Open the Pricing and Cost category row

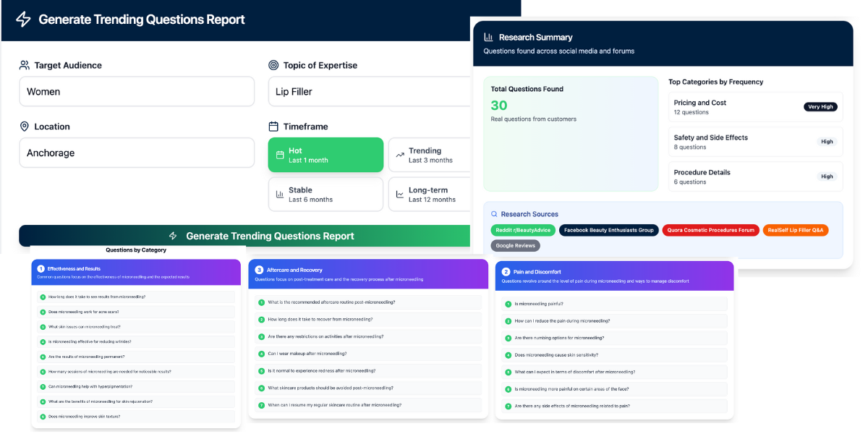(x=755, y=107)
